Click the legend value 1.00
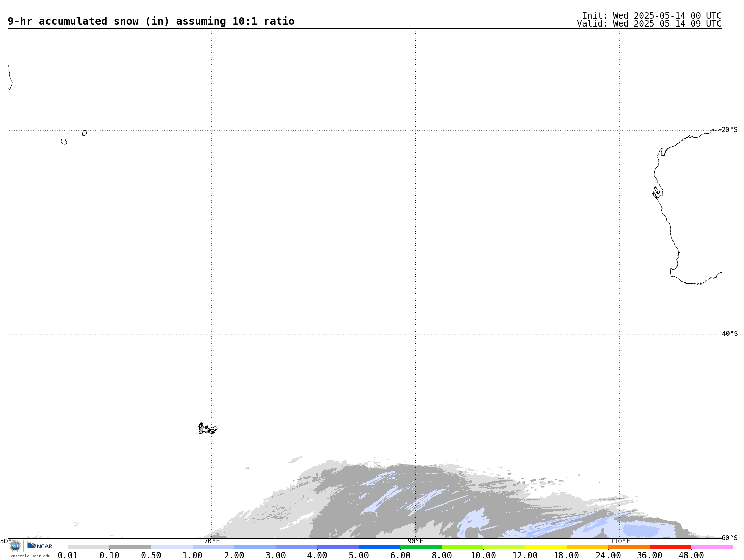Image resolution: width=744 pixels, height=560 pixels. [x=193, y=556]
